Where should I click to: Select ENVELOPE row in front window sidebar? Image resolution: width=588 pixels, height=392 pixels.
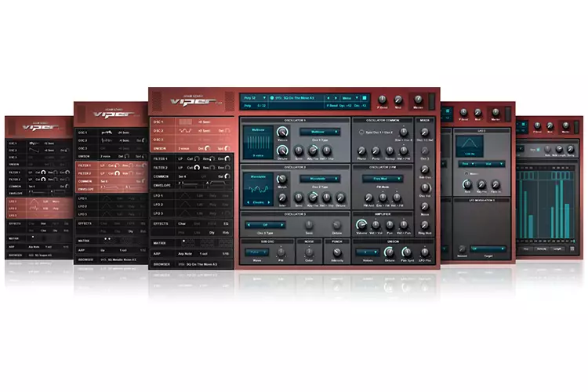(191, 185)
